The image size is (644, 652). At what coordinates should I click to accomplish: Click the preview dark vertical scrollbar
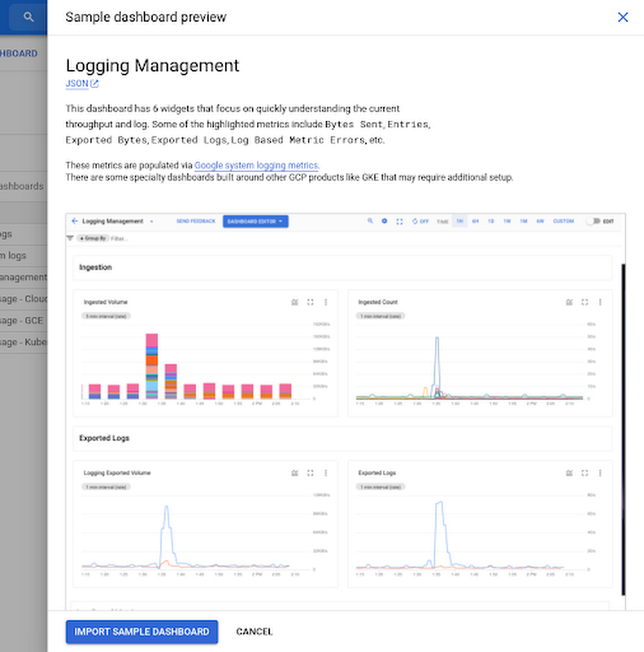point(623,429)
